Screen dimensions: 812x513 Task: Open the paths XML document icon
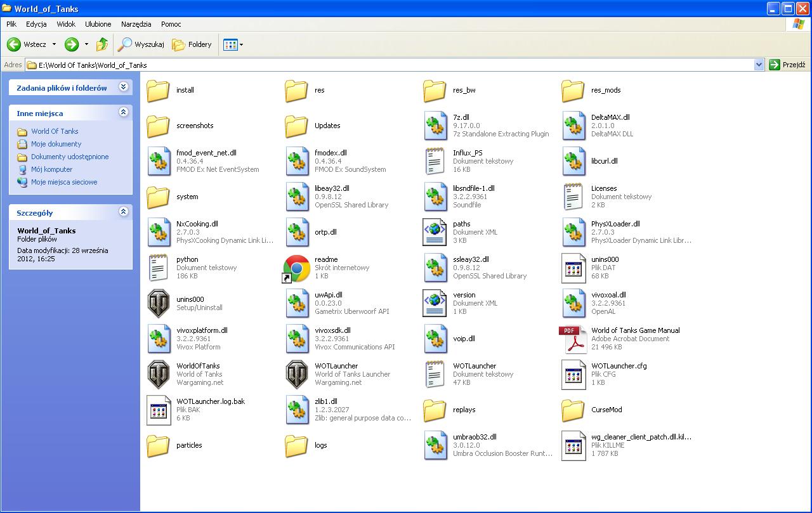435,233
